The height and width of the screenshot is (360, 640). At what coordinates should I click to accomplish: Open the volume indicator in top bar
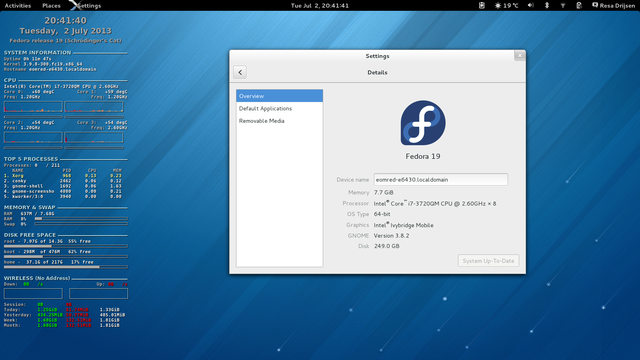point(531,5)
